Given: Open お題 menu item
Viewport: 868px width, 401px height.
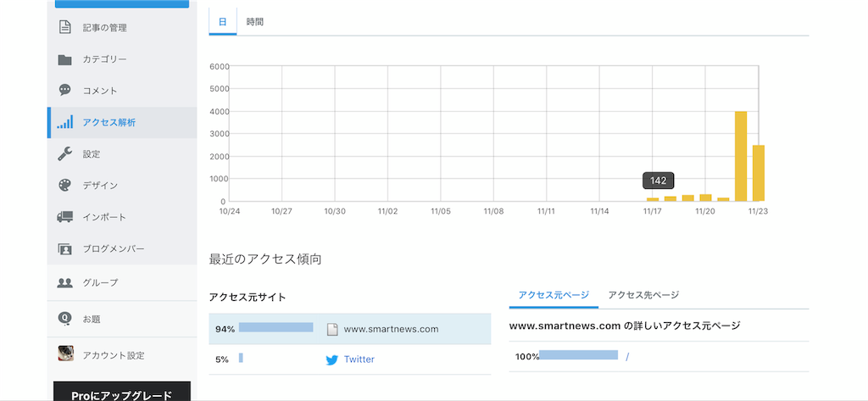Looking at the screenshot, I should [x=122, y=319].
